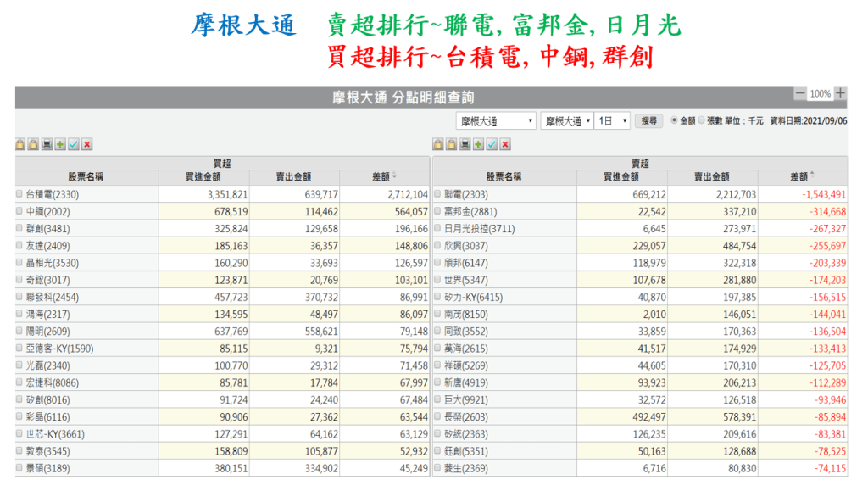868x502 pixels.
Task: Click the 100% zoom level field
Action: point(820,94)
